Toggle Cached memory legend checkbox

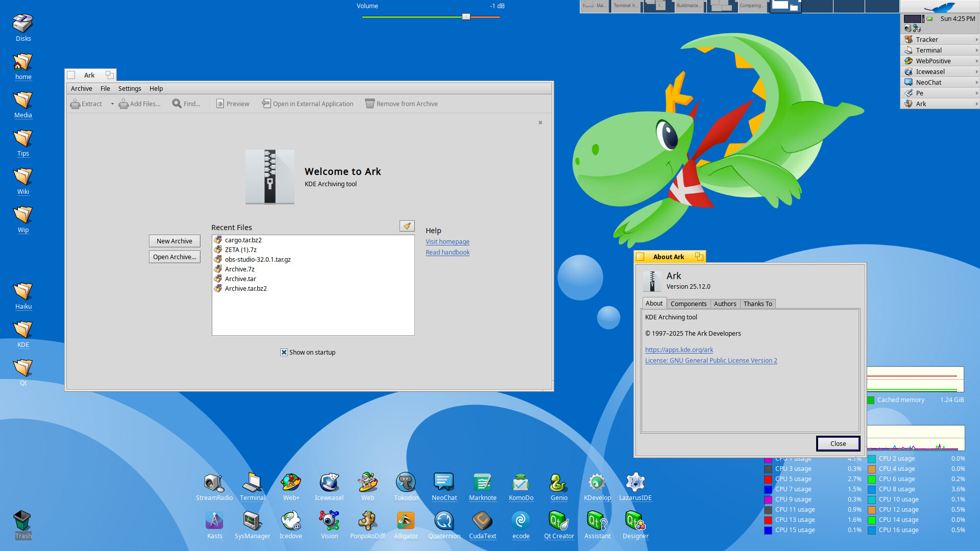pos(871,400)
